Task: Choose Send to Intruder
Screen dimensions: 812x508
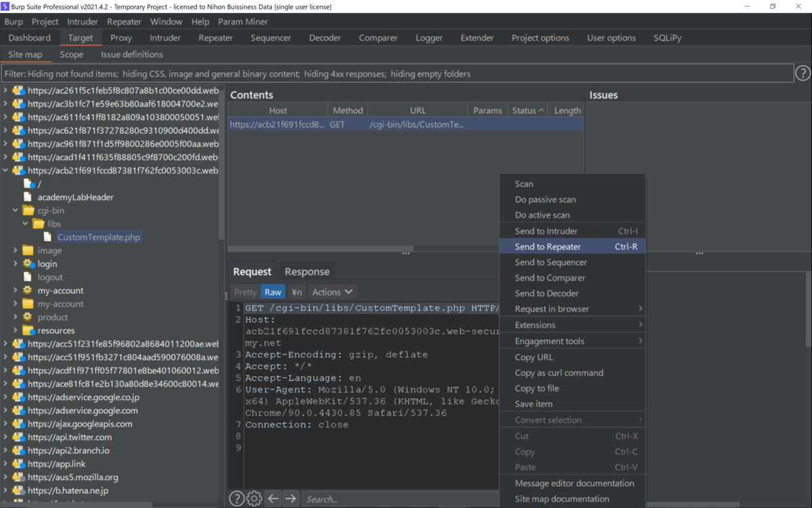Action: tap(572, 231)
